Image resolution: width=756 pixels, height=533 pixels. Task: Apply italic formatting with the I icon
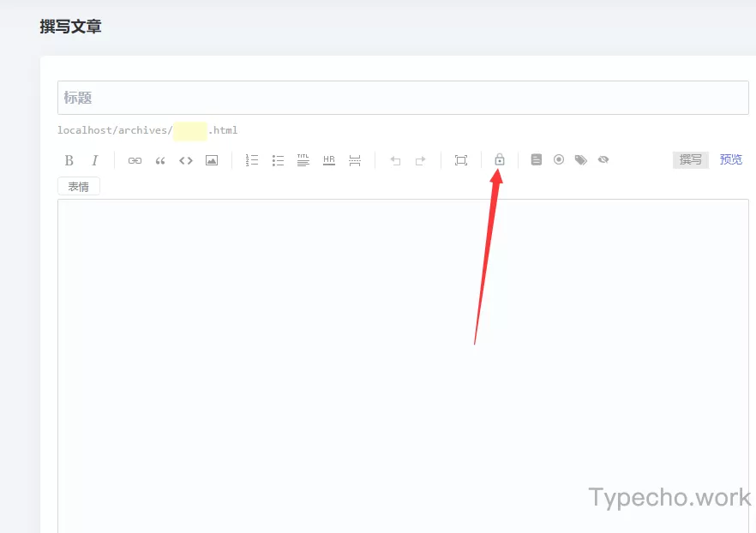click(95, 160)
